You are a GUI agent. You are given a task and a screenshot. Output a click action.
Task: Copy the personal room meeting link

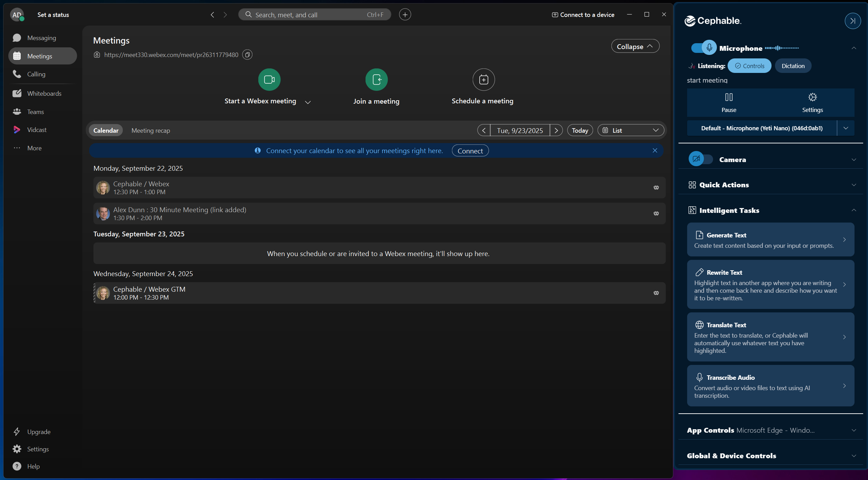tap(247, 55)
